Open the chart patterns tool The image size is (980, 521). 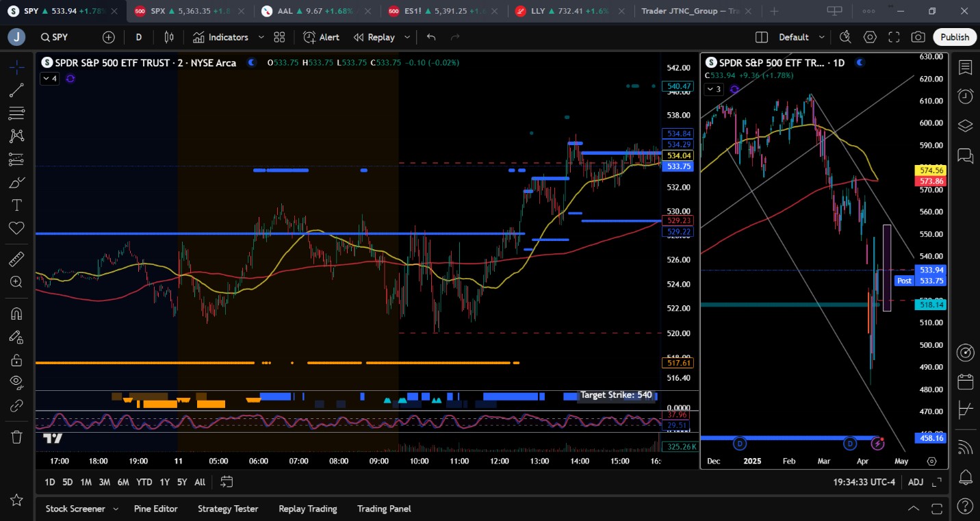(16, 136)
